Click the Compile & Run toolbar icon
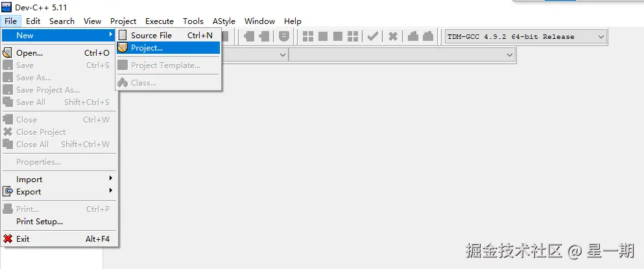This screenshot has height=269, width=644. tap(338, 36)
